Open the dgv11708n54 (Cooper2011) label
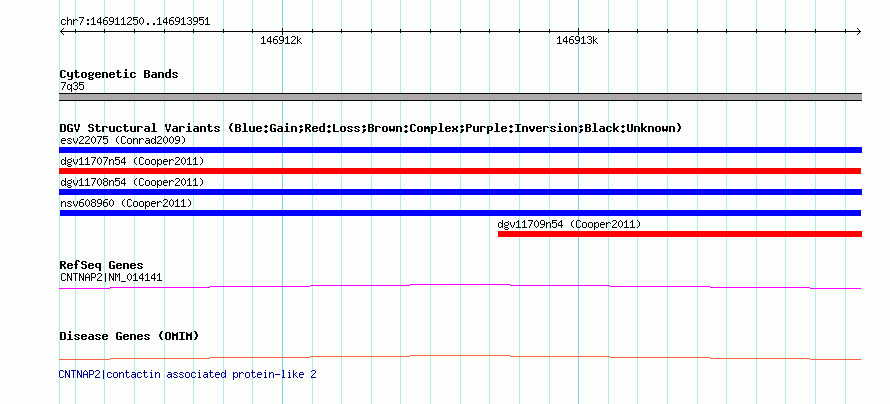890x404 pixels. [132, 182]
